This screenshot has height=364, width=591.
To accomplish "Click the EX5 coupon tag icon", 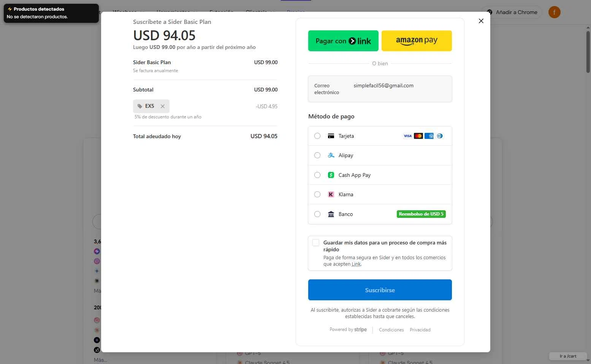I will click(140, 106).
